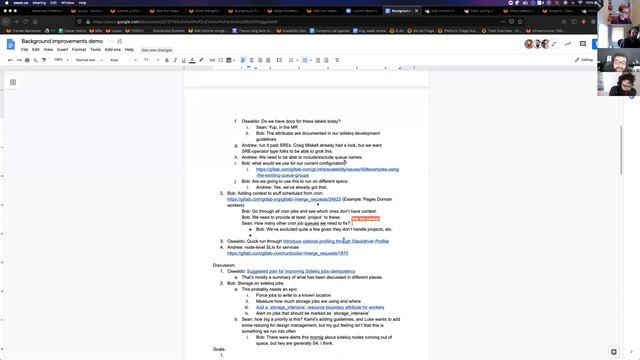Insert a link with toolbar icon
Viewport: 640px width, 360px height.
[x=212, y=60]
